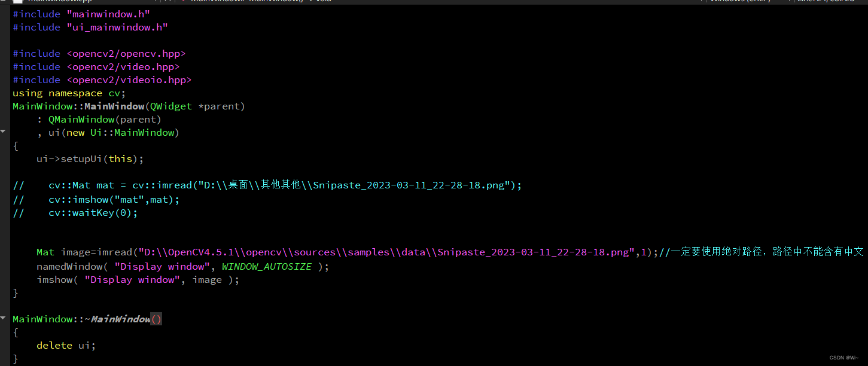The image size is (868, 366).
Task: Click the commented cv::waitKey(0) line
Action: pyautogui.click(x=93, y=212)
